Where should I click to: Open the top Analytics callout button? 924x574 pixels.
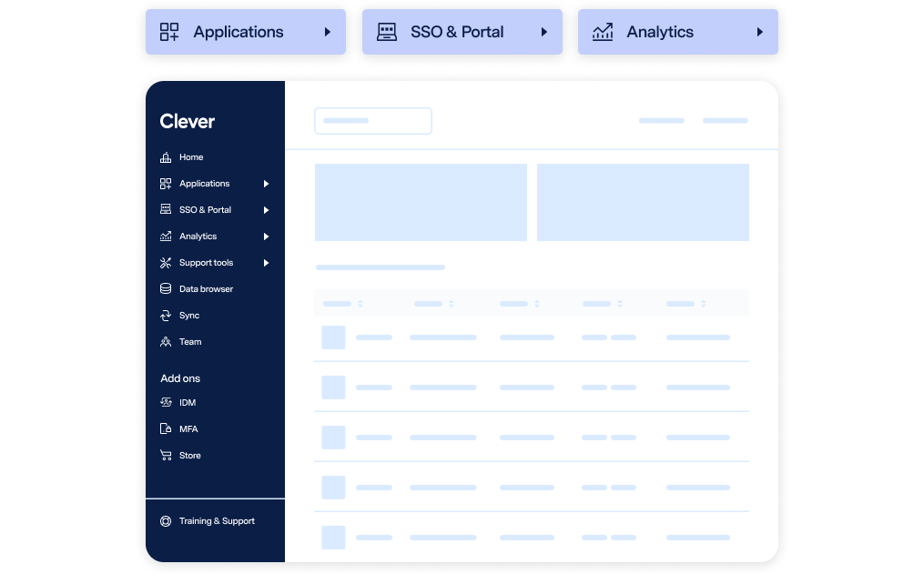(x=677, y=32)
